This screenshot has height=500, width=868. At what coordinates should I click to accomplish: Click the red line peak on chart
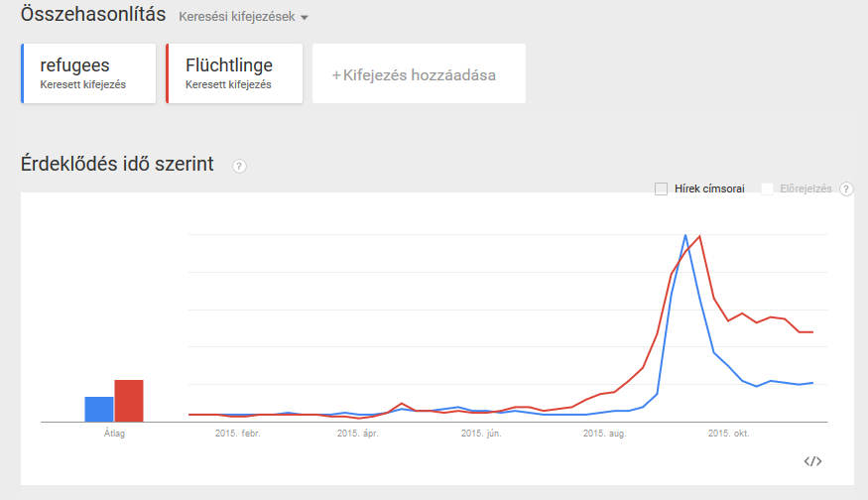pos(700,236)
